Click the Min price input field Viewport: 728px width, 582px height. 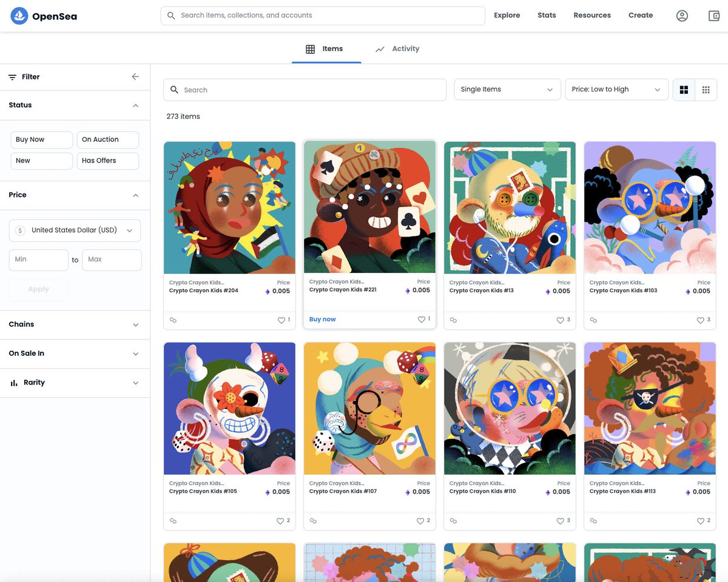38,259
